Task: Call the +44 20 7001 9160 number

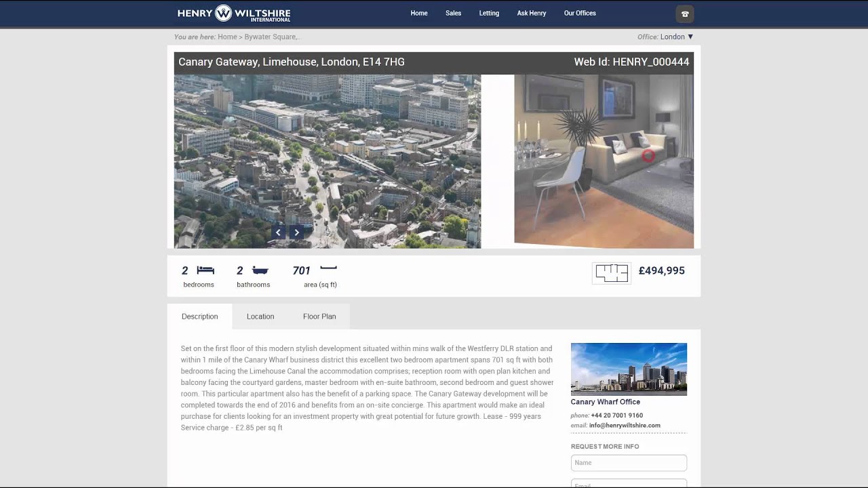Action: (x=617, y=415)
